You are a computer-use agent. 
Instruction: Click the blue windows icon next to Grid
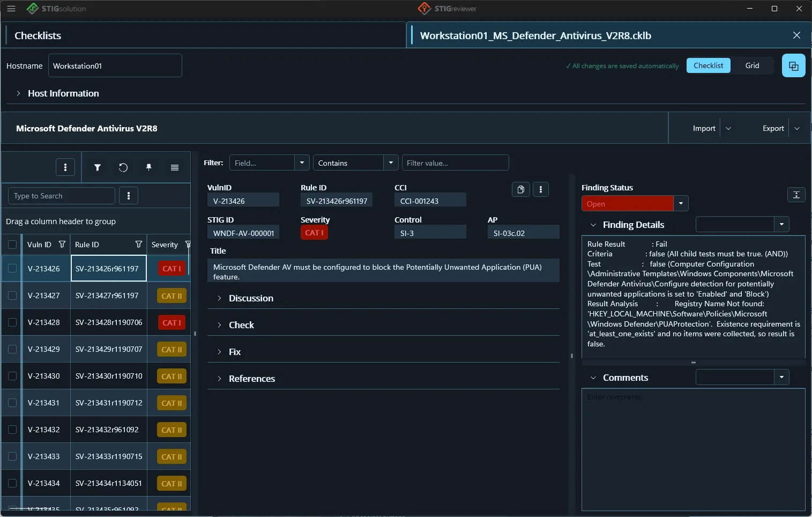click(794, 66)
